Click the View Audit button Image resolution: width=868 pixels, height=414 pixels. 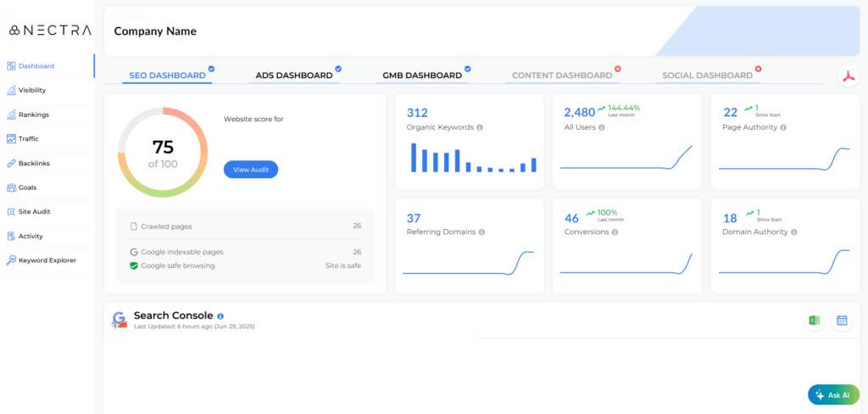coord(251,170)
